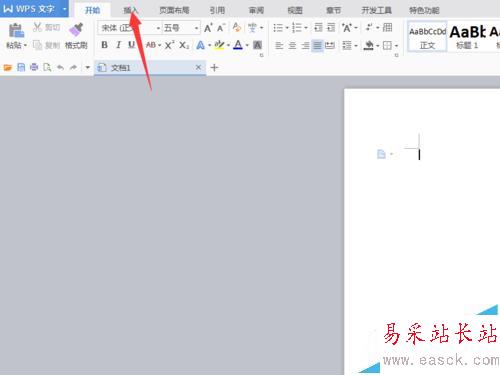This screenshot has width=500, height=375.
Task: Click the print icon in quick toolbar
Action: 34,68
